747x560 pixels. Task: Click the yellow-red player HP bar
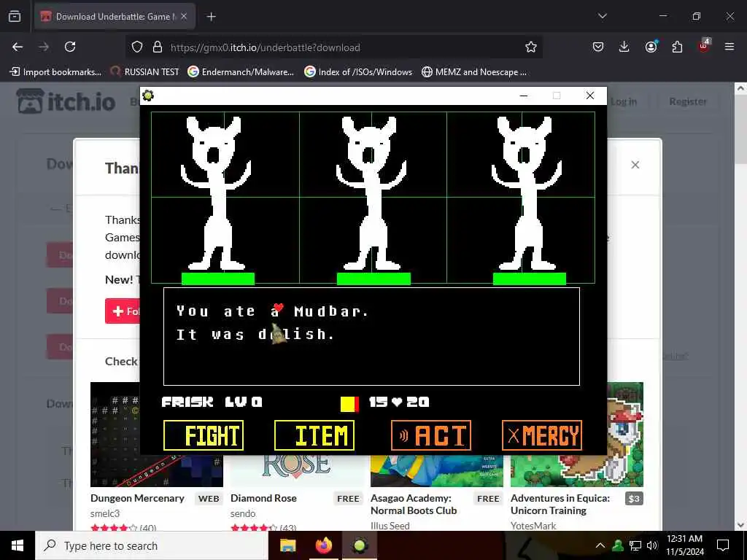click(x=349, y=404)
